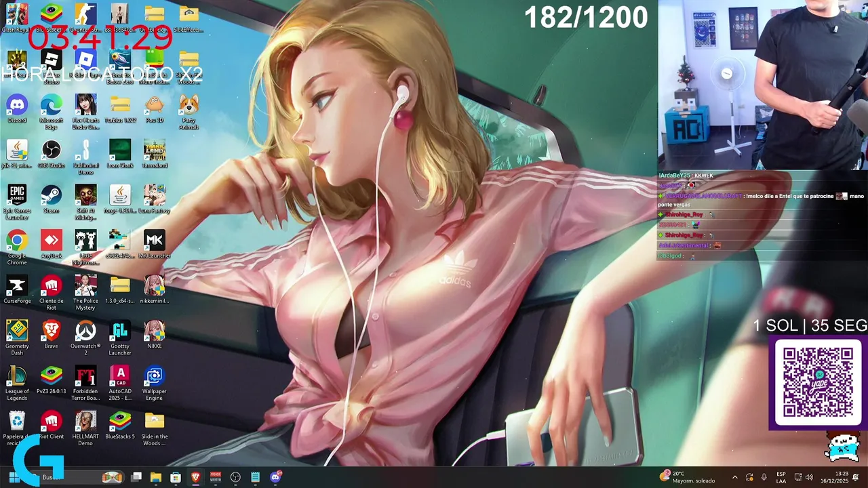The height and width of the screenshot is (488, 868).
Task: Select the Turbius 1.0.22 folder
Action: pyautogui.click(x=120, y=108)
